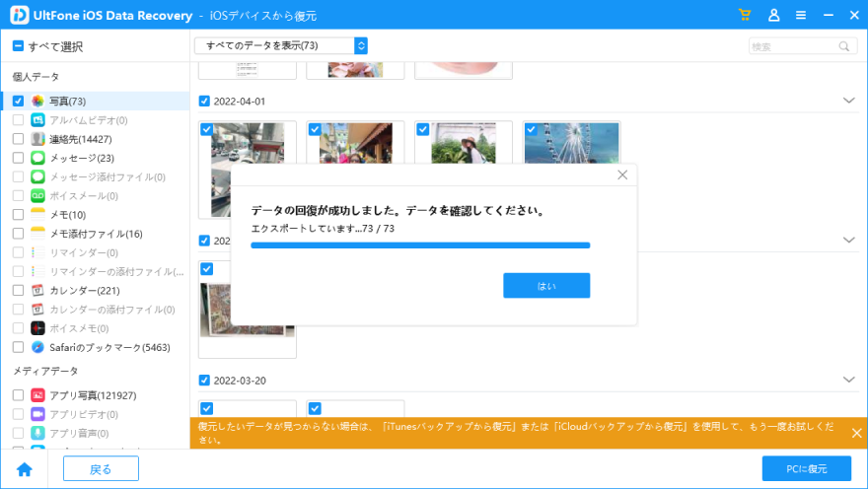Open the Ferris wheel photo thumbnail
This screenshot has height=489, width=868.
coord(571,143)
